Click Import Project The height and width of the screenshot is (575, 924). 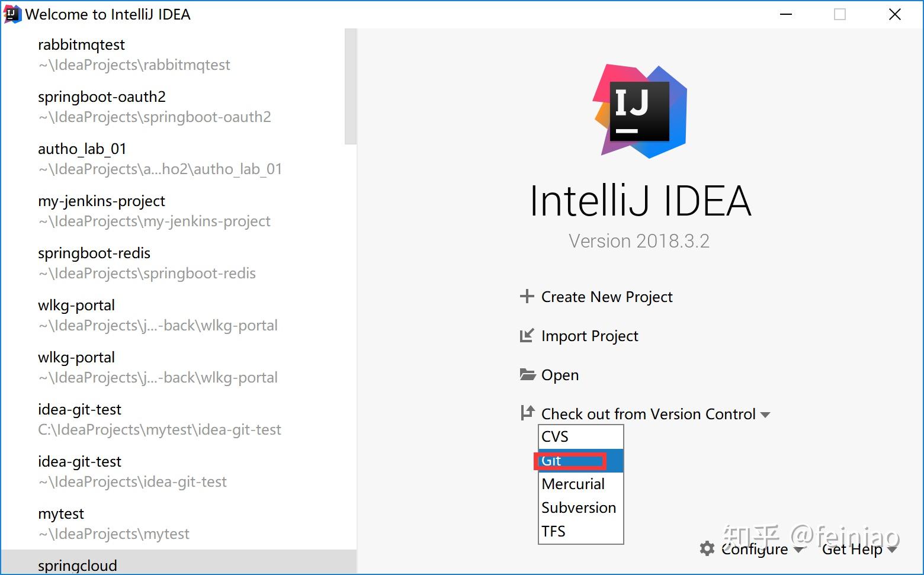[x=589, y=336]
